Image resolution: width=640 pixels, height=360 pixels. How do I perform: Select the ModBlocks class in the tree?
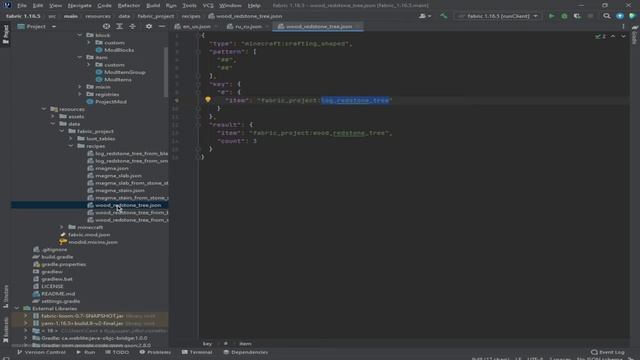point(119,50)
